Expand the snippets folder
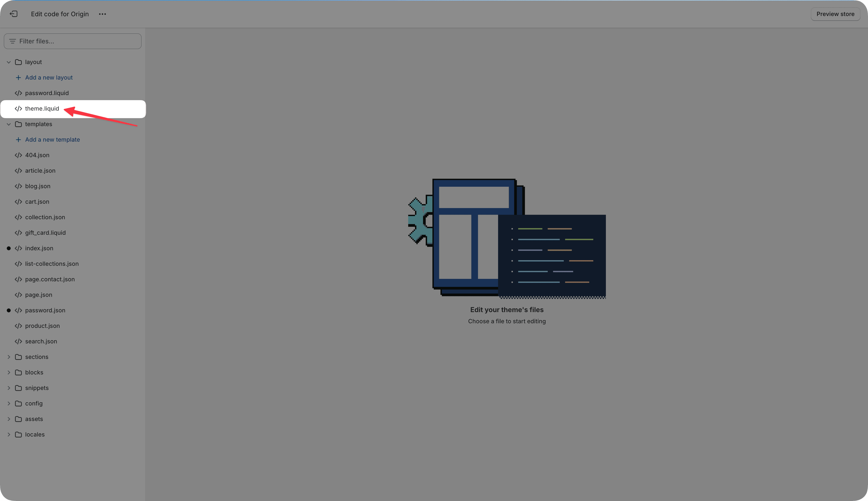Image resolution: width=868 pixels, height=501 pixels. (8, 388)
